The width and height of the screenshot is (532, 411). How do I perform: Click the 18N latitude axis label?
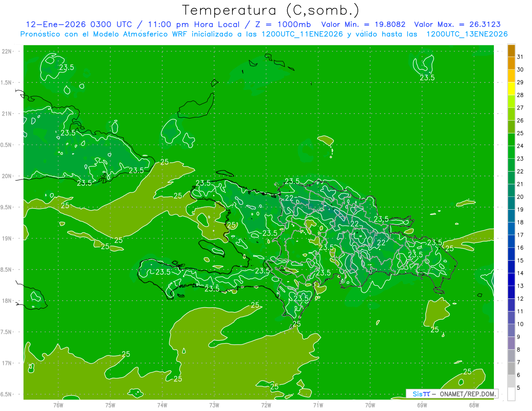(x=7, y=301)
